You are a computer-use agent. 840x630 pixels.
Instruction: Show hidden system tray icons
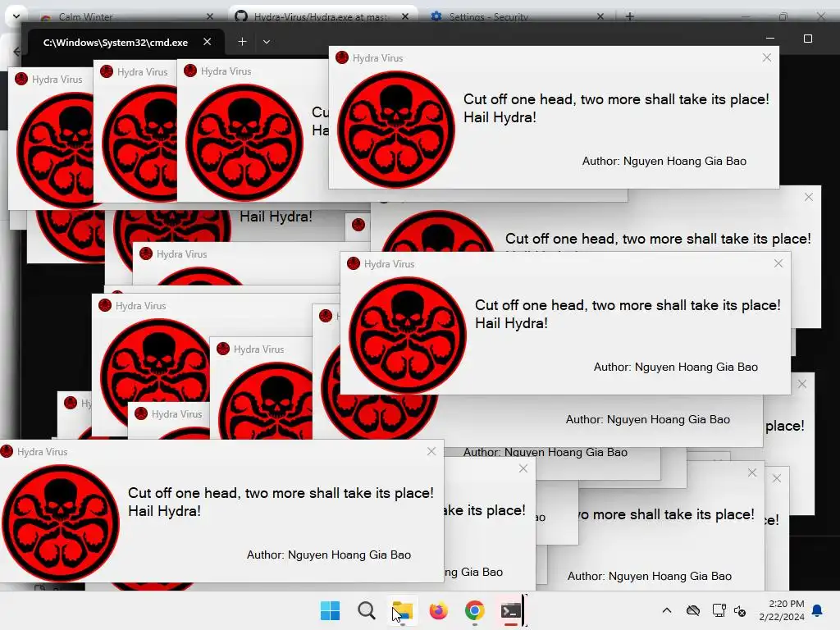pyautogui.click(x=666, y=610)
